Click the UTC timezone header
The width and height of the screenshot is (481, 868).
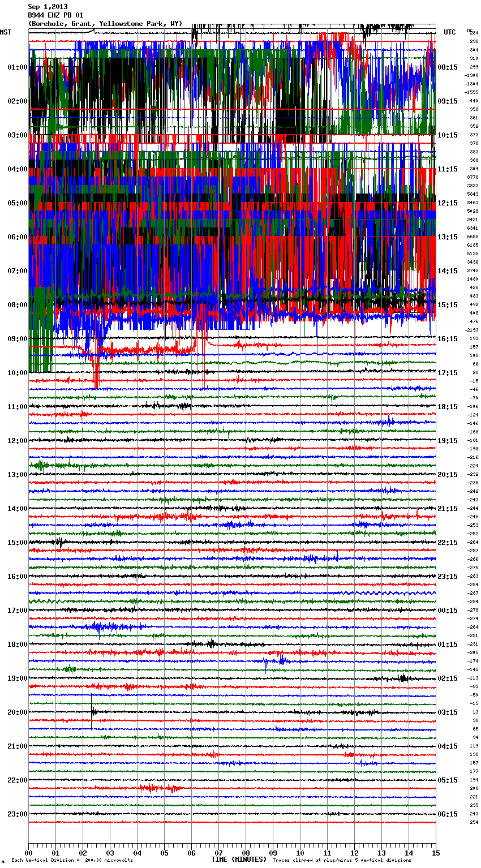(x=449, y=32)
